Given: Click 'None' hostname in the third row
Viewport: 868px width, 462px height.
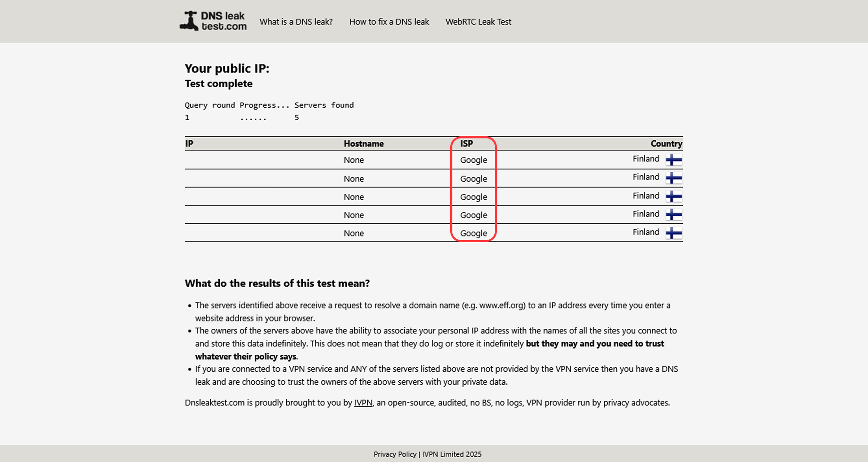Looking at the screenshot, I should [x=354, y=197].
